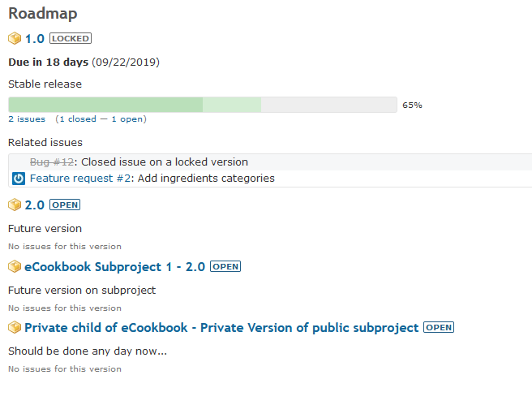
Task: Click the 2 issues link
Action: (27, 119)
